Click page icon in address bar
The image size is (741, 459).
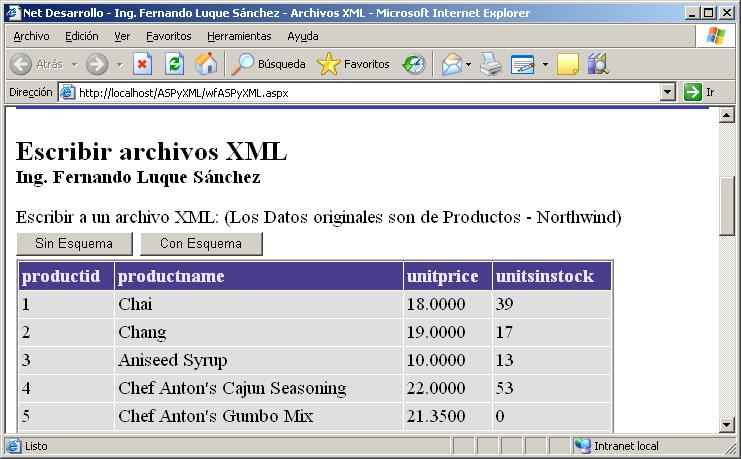68,92
